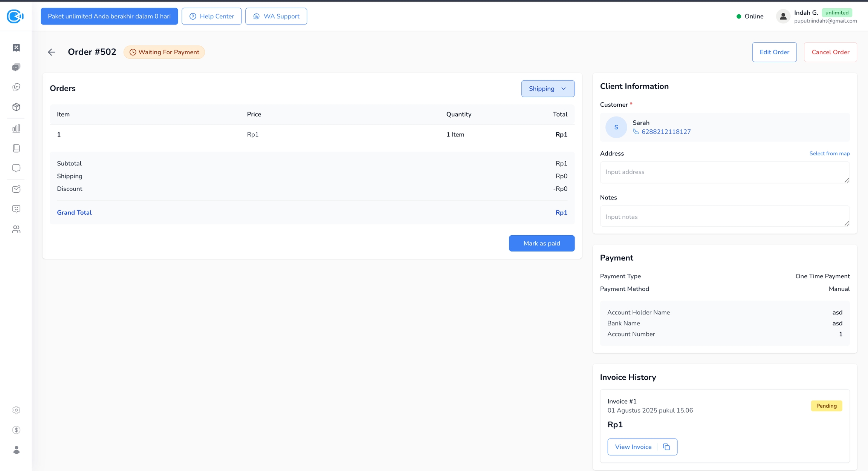Viewport: 868px width, 471px height.
Task: Open the package box icon in sidebar
Action: (16, 107)
